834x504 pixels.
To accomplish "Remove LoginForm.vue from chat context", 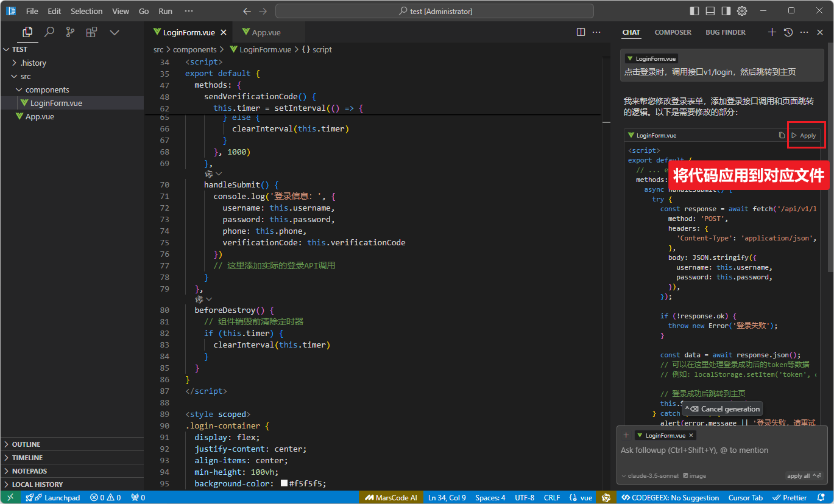I will tap(691, 435).
